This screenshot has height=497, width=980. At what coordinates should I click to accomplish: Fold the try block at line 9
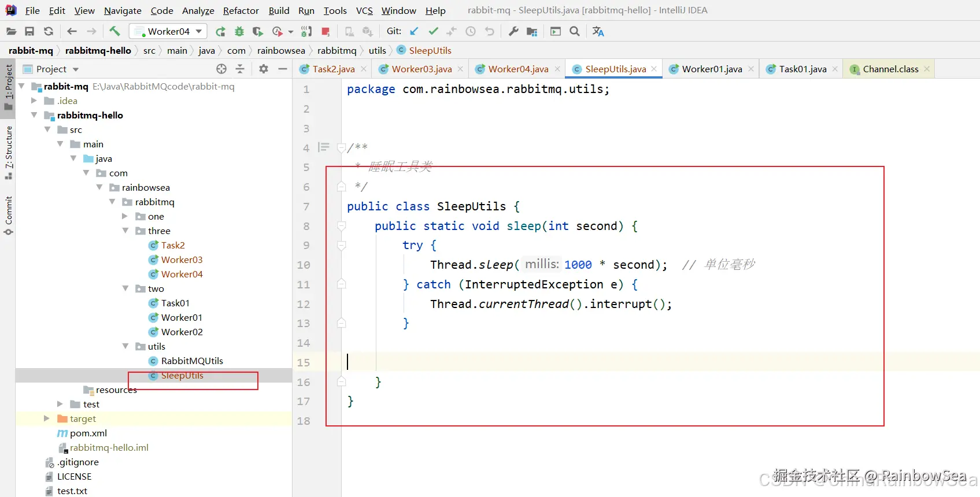[x=342, y=245]
